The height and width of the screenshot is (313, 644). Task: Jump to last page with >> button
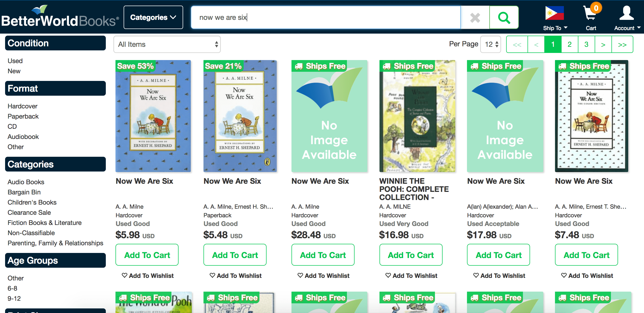coord(622,44)
